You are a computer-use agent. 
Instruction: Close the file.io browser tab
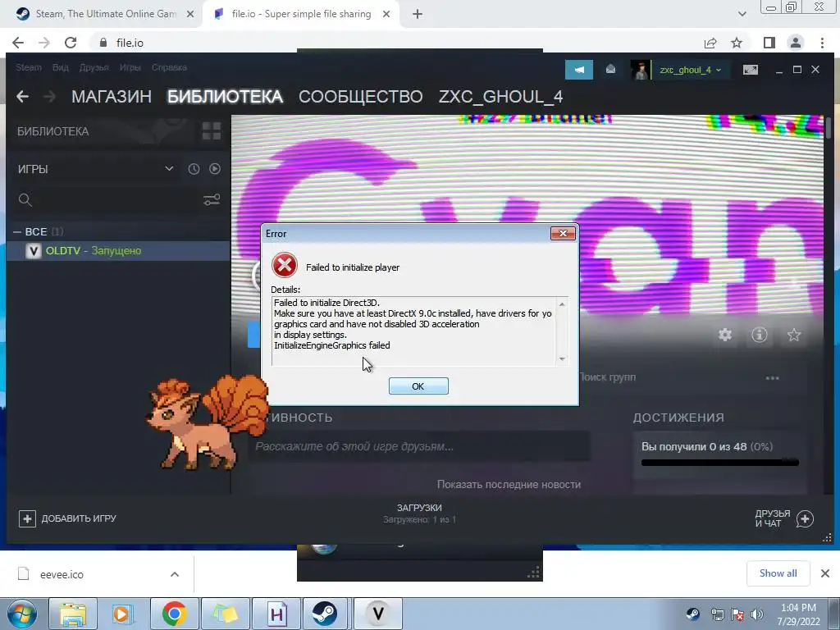tap(386, 14)
